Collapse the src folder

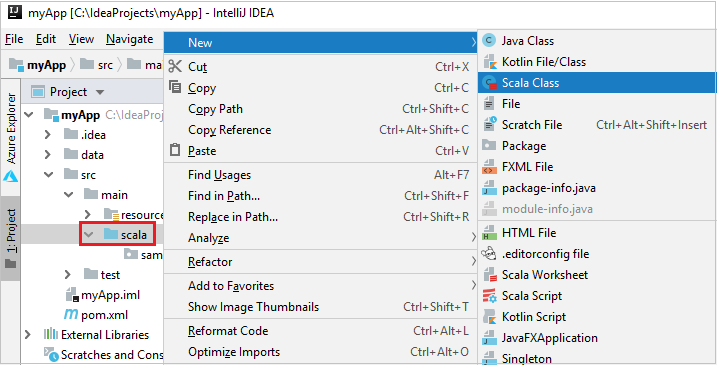coord(48,175)
